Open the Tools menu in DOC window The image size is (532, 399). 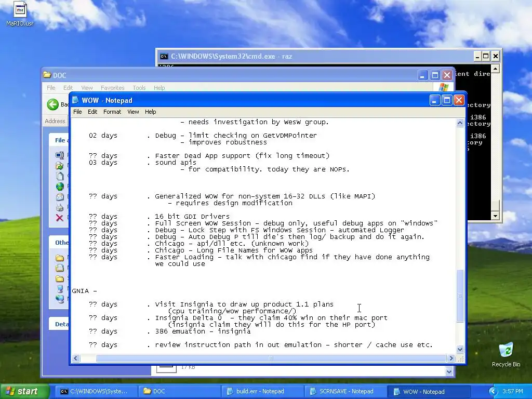pos(139,87)
